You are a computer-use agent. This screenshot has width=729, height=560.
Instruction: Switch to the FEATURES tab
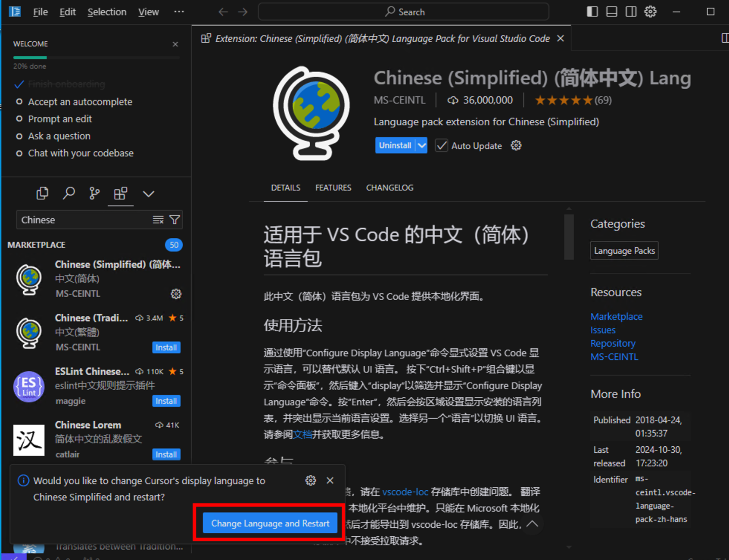coord(333,188)
